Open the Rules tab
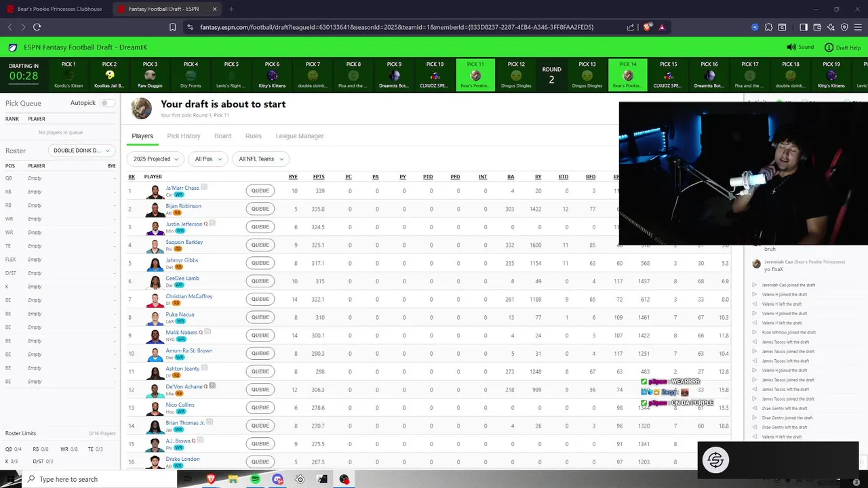The height and width of the screenshot is (488, 868). click(254, 136)
